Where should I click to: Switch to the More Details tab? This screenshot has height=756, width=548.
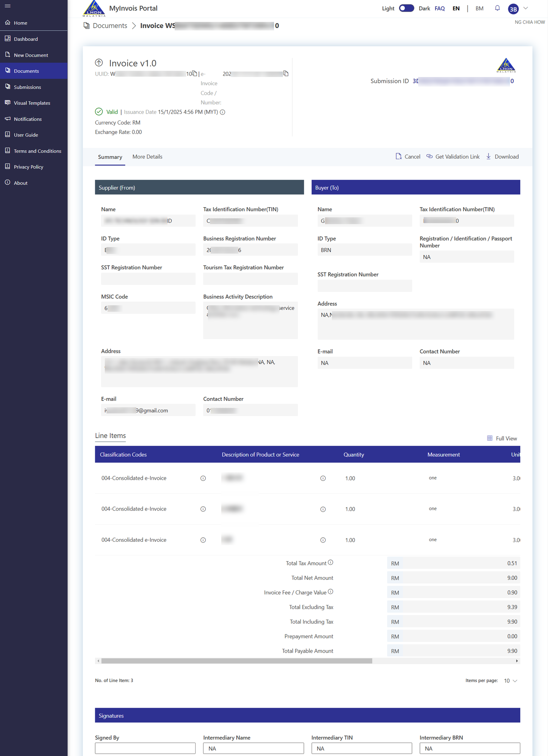(147, 157)
